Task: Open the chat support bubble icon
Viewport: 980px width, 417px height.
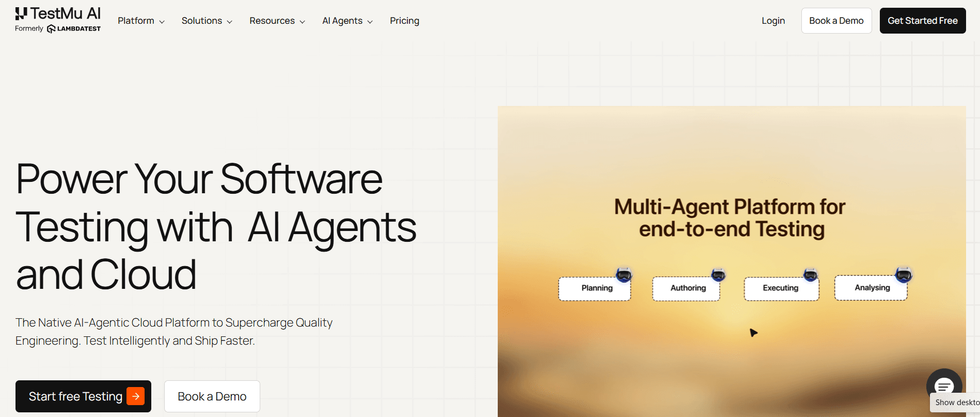Action: point(944,384)
